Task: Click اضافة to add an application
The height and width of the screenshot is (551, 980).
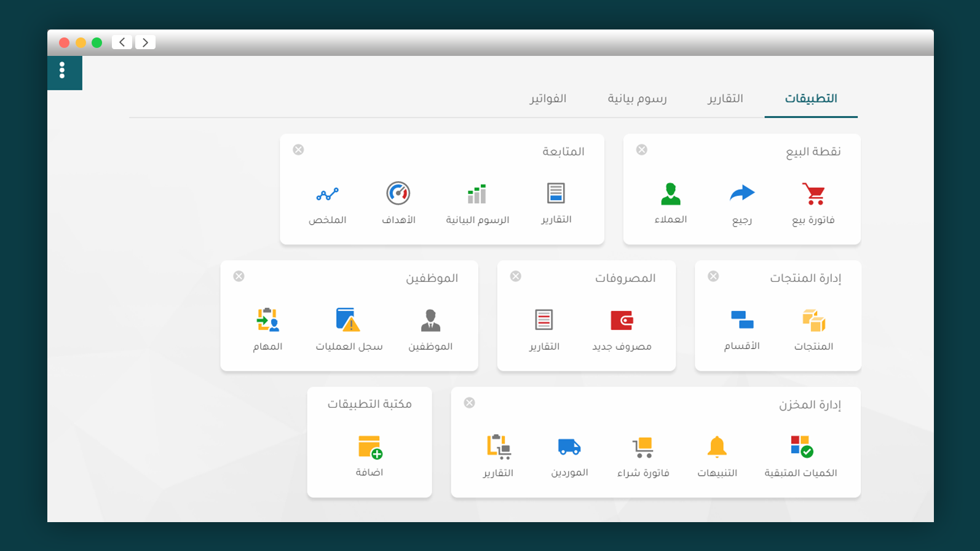Action: pyautogui.click(x=369, y=447)
